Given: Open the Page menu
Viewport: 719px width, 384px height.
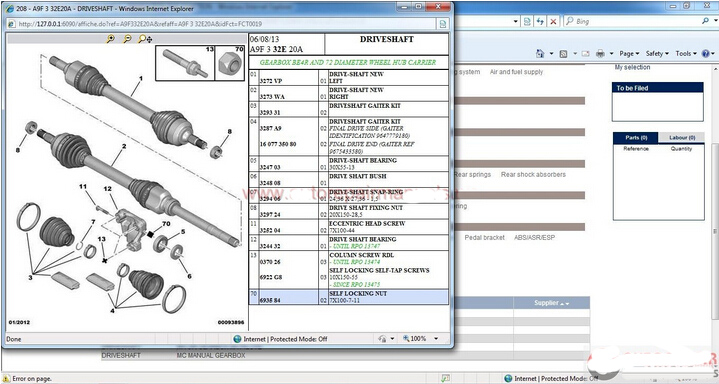Looking at the screenshot, I should coord(629,54).
